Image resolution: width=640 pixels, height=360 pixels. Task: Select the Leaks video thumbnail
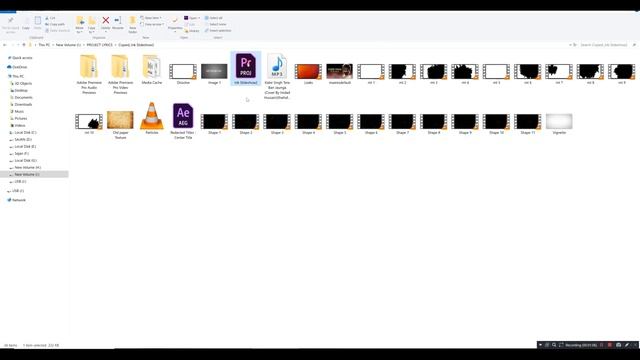pyautogui.click(x=308, y=71)
